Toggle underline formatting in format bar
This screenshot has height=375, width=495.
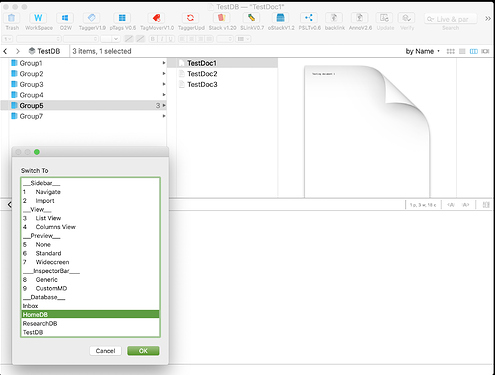171,39
